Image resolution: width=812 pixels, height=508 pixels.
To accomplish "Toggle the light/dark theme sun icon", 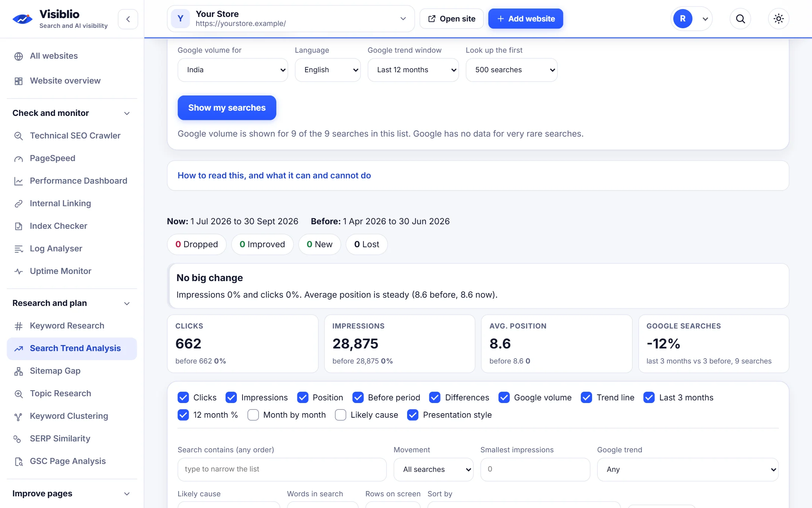I will tap(779, 19).
